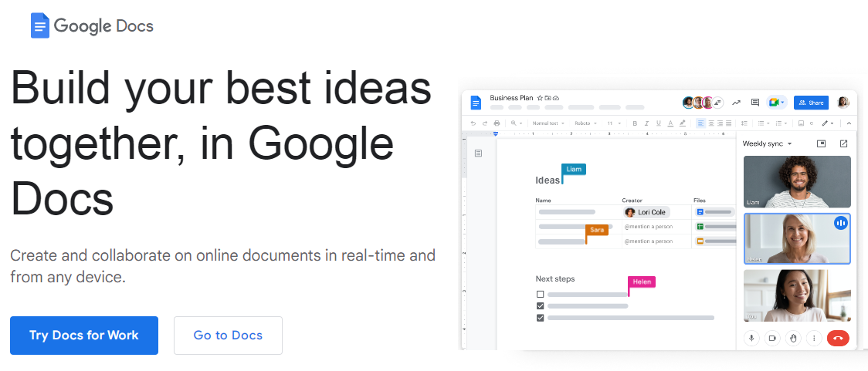
Task: Turn off the camera in meeting panel
Action: click(772, 338)
